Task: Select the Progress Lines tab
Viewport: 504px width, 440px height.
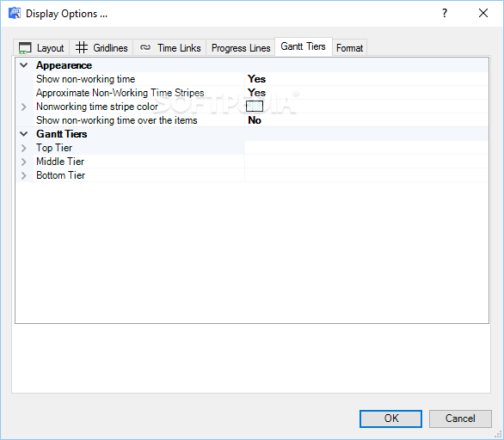Action: pos(241,48)
